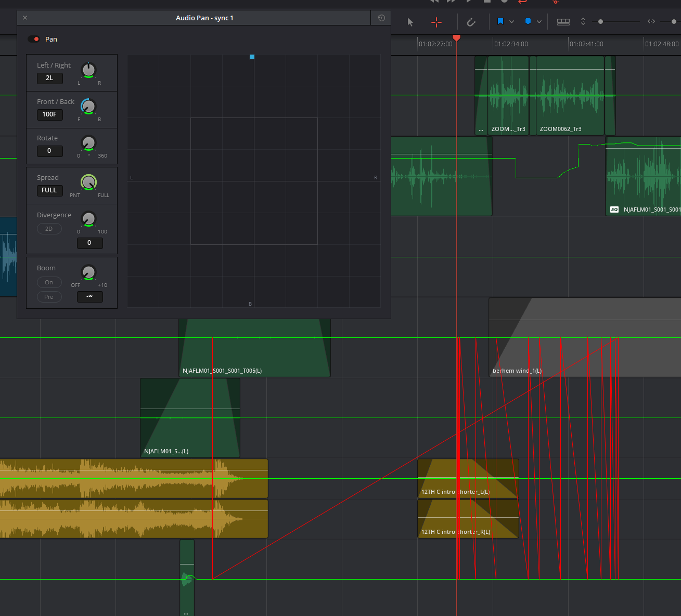Open marker color dropdown arrow

(539, 22)
